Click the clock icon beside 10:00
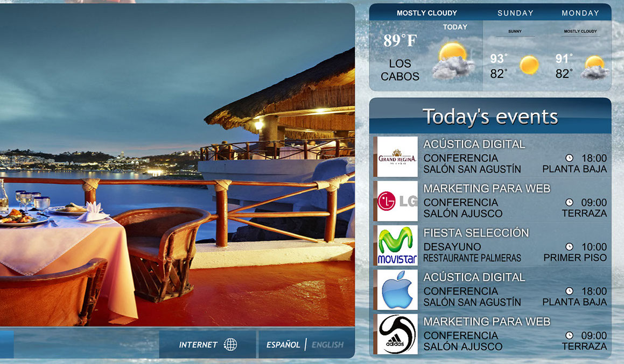624x364 pixels. [569, 247]
